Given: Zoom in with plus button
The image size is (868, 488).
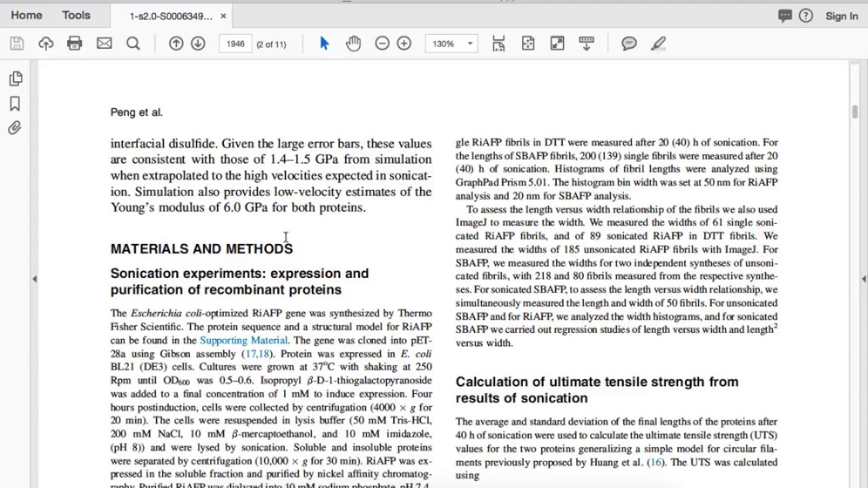Looking at the screenshot, I should click(404, 43).
